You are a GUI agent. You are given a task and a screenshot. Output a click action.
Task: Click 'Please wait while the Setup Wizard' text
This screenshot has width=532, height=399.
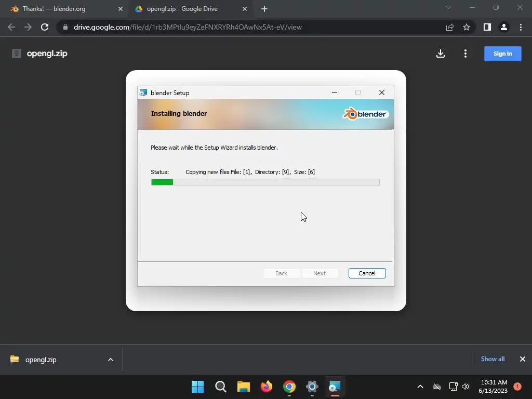[x=214, y=148]
